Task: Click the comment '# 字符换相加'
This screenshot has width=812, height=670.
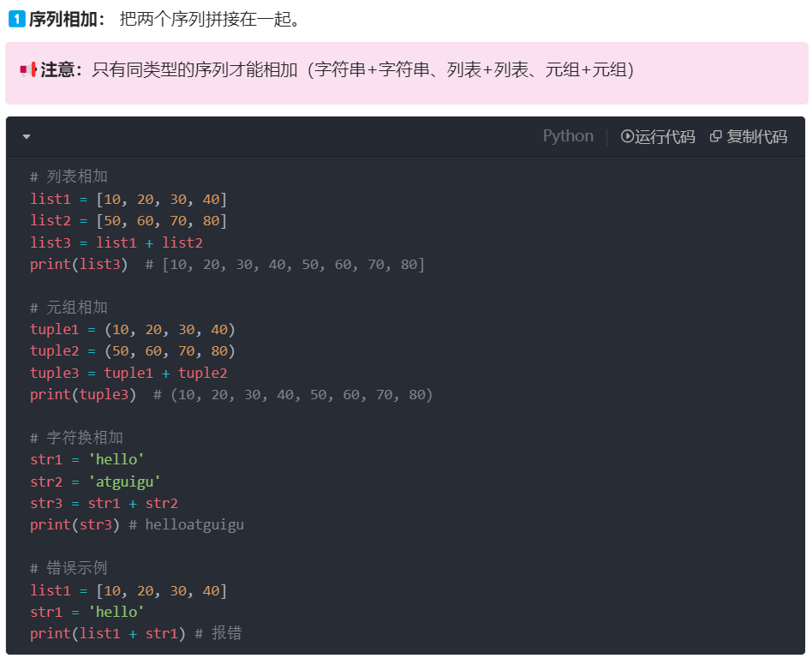Action: [76, 438]
